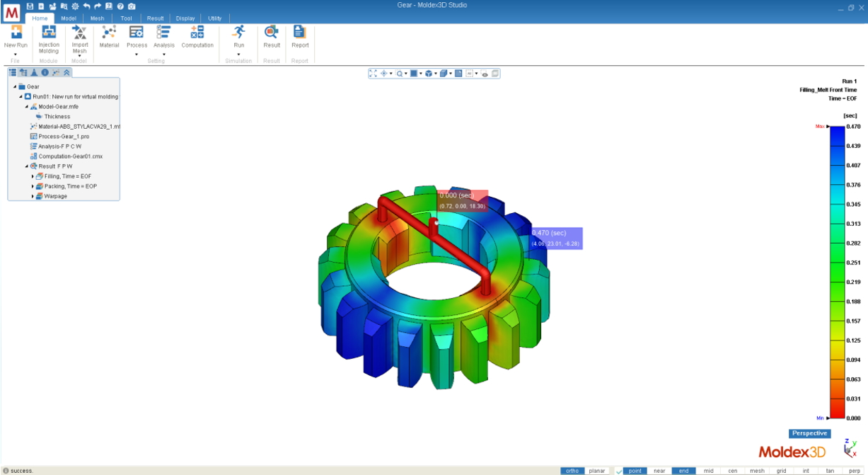Viewport: 868px width, 475px height.
Task: Collapse the Gear project node
Action: [15, 86]
